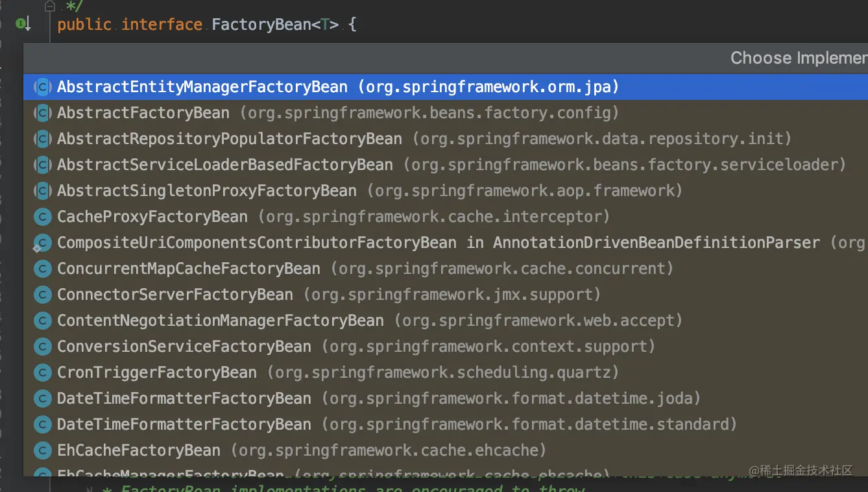The width and height of the screenshot is (868, 492).
Task: Select AbstractRepositoryPopulatorFactoryBean from the list
Action: pyautogui.click(x=229, y=138)
